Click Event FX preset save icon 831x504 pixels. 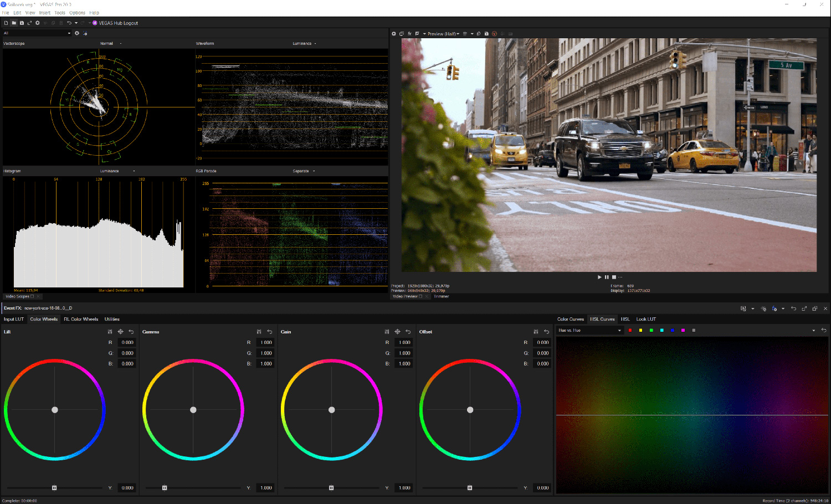tap(743, 308)
